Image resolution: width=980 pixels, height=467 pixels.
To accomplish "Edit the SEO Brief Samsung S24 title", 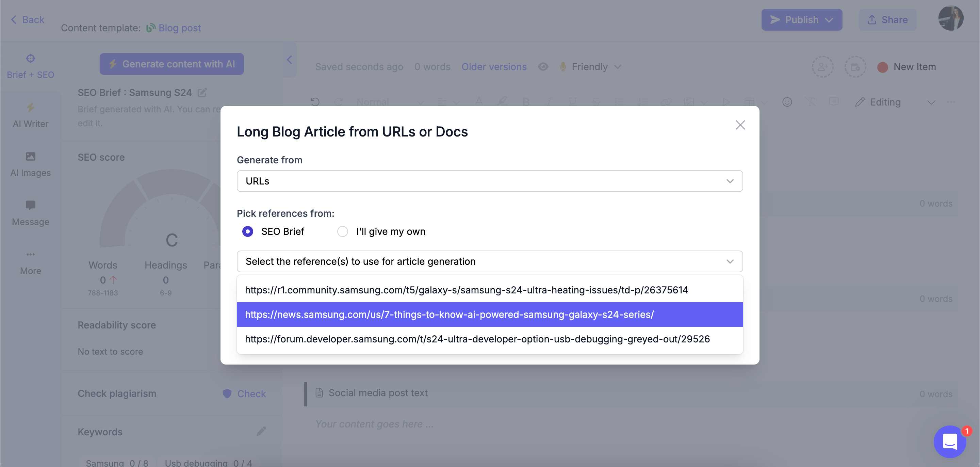I will (202, 92).
